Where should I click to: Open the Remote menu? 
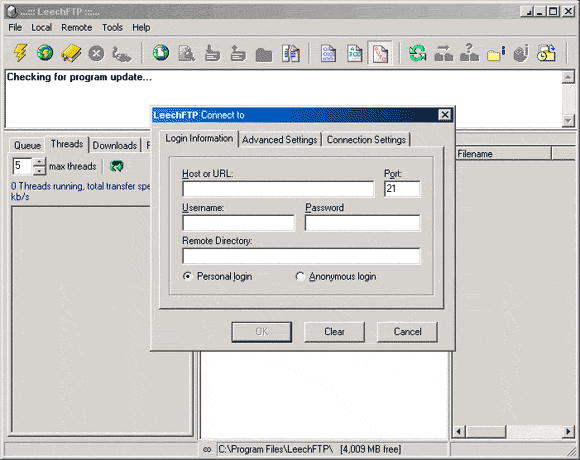(x=77, y=27)
